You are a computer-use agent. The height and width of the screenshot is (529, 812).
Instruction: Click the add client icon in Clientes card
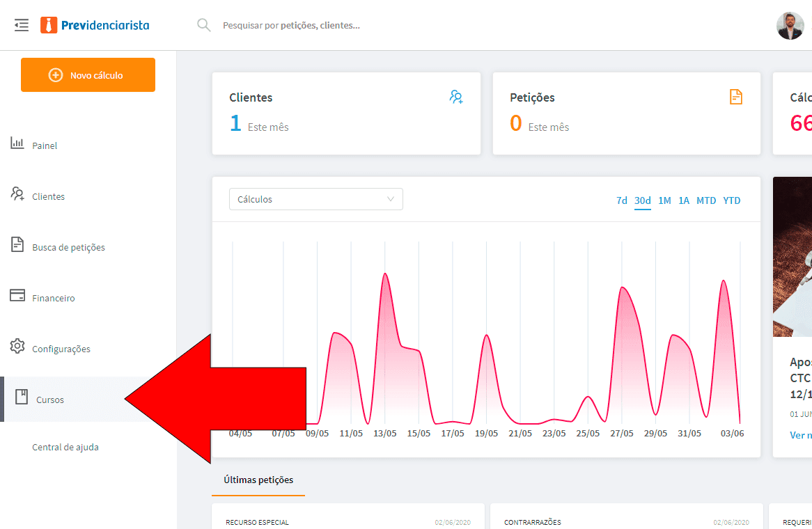456,97
